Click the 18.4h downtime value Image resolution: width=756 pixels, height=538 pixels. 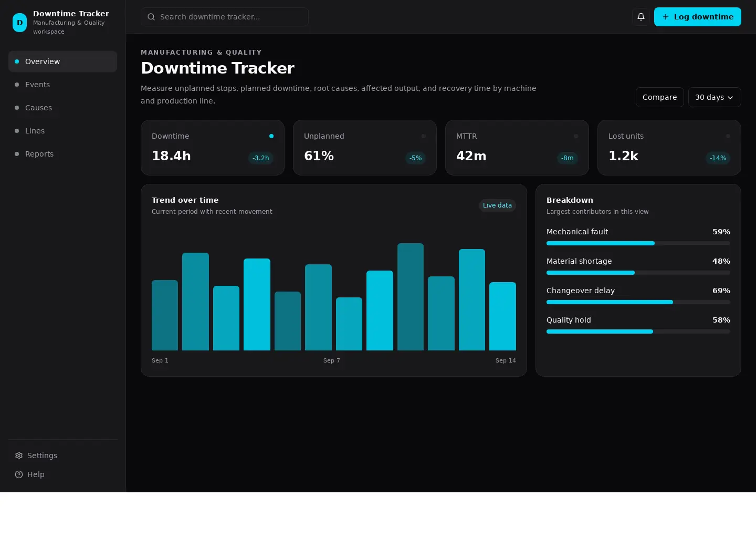[x=171, y=156]
